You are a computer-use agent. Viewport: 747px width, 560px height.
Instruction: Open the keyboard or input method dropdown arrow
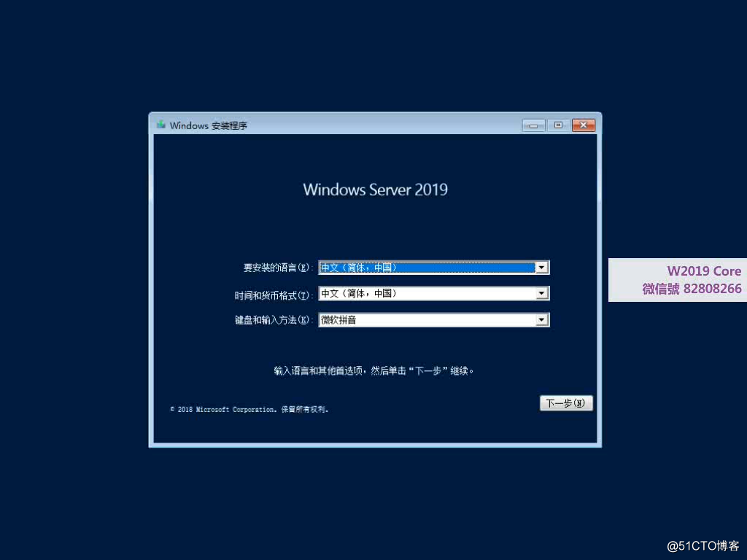click(541, 320)
